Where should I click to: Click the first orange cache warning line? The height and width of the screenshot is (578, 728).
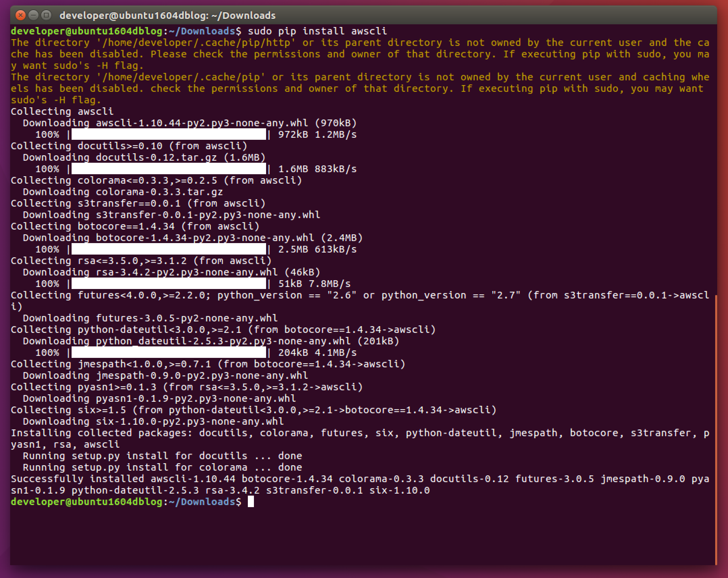click(360, 43)
